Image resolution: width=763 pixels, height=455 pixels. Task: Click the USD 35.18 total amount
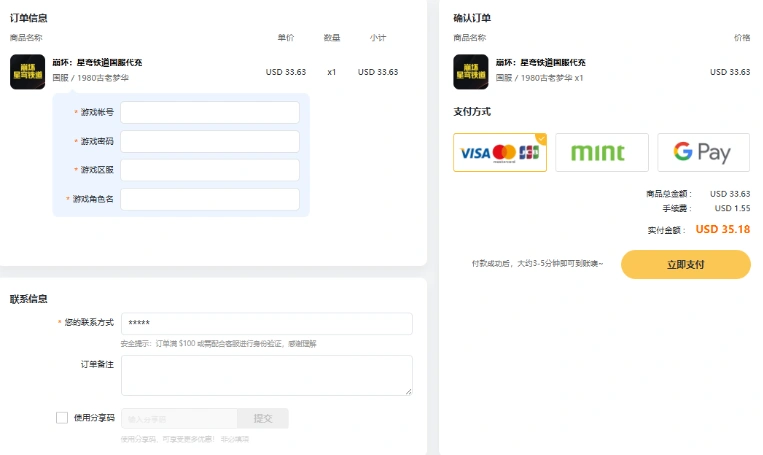[x=723, y=229]
